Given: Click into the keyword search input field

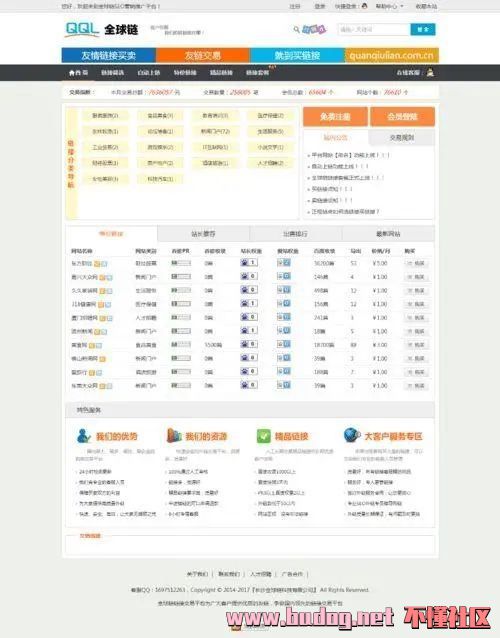Looking at the screenshot, I should point(373,29).
